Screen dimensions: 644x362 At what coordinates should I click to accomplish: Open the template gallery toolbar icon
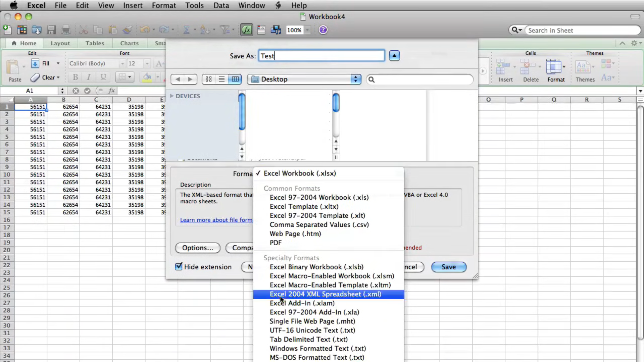(x=22, y=30)
